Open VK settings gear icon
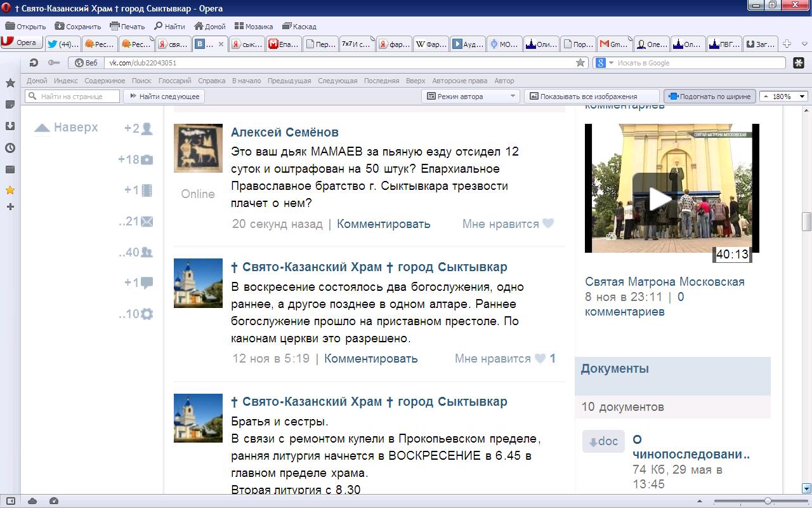 click(x=147, y=314)
